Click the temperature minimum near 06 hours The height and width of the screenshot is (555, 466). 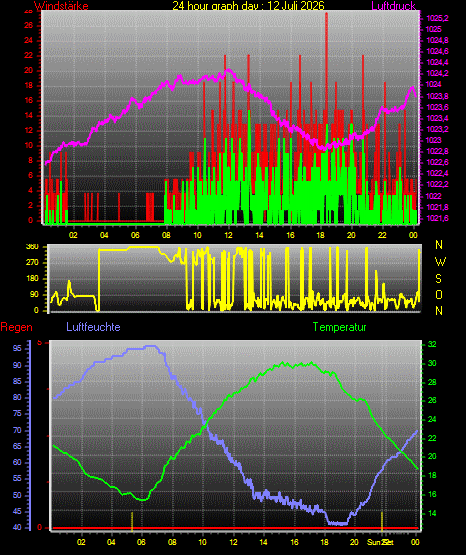click(143, 499)
